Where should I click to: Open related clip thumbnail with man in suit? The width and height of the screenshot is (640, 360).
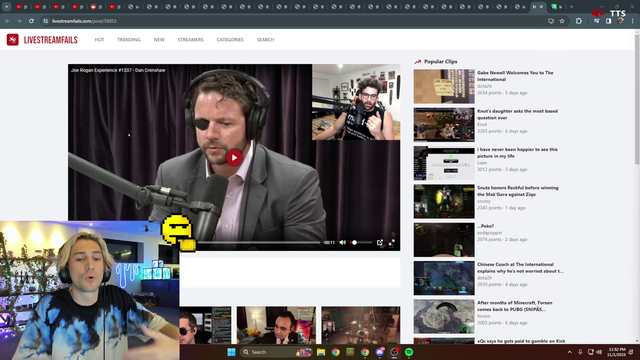tap(276, 325)
